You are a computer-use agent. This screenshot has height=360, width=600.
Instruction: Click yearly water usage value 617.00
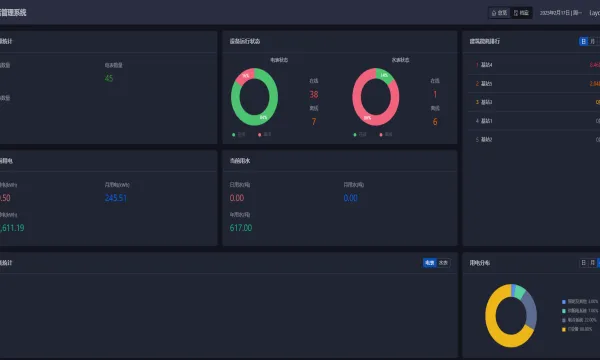pyautogui.click(x=241, y=228)
